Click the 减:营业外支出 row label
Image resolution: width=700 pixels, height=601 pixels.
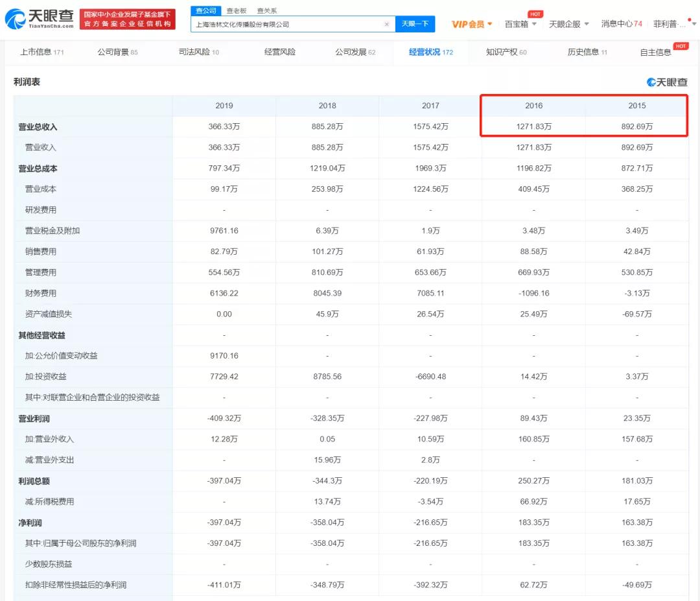pyautogui.click(x=49, y=460)
